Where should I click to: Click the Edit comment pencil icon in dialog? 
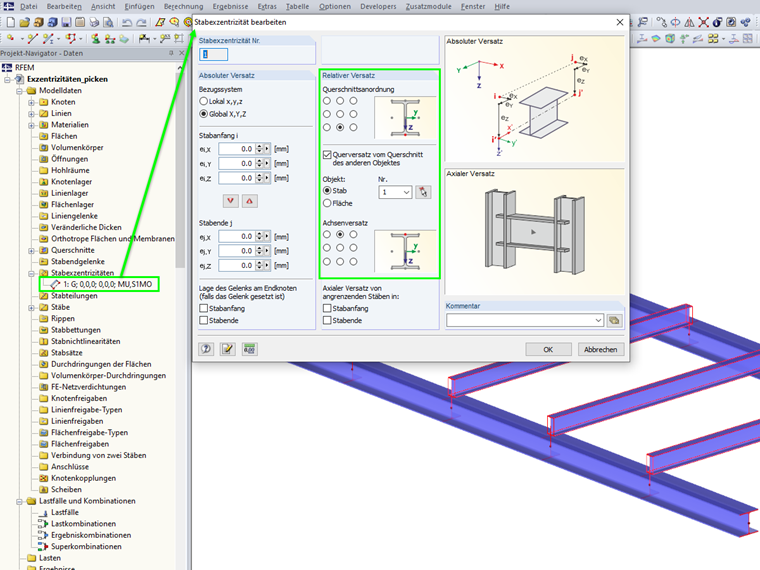tap(228, 349)
